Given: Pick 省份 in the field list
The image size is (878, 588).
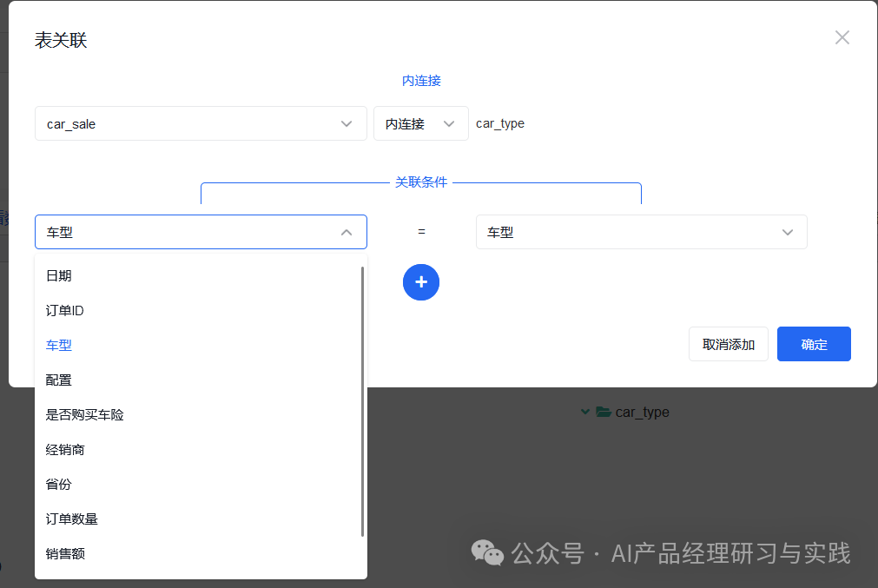Looking at the screenshot, I should coord(59,485).
